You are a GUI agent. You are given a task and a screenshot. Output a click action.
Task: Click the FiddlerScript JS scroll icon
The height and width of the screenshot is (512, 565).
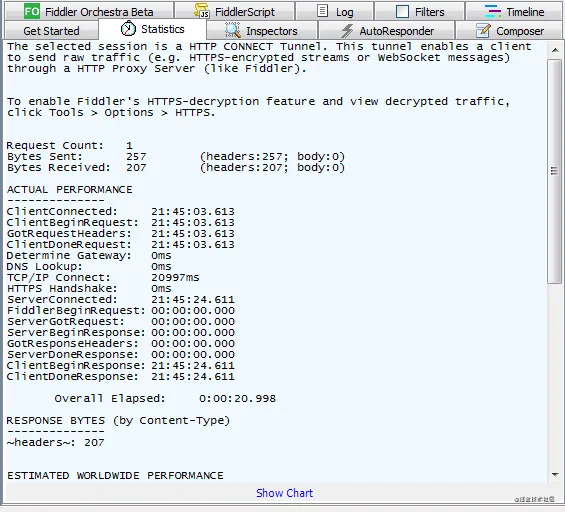click(201, 11)
